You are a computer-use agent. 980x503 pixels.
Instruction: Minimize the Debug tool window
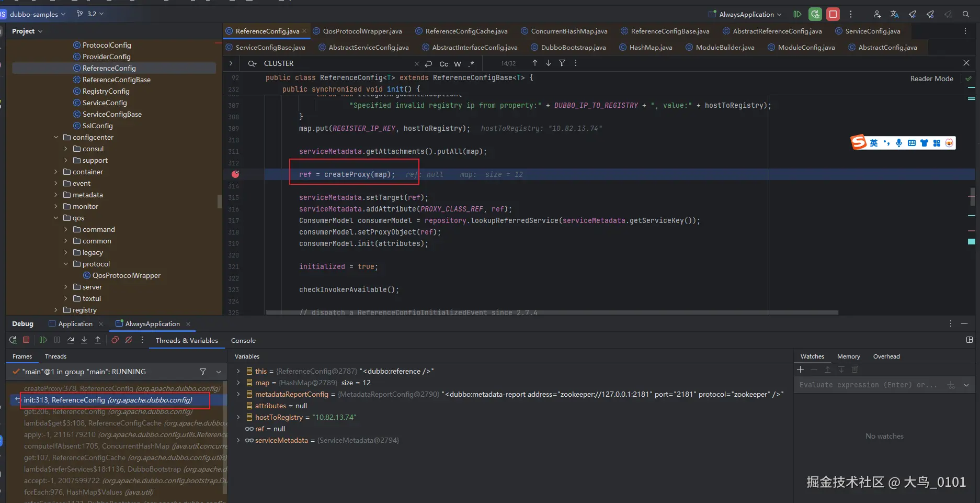[x=964, y=324]
